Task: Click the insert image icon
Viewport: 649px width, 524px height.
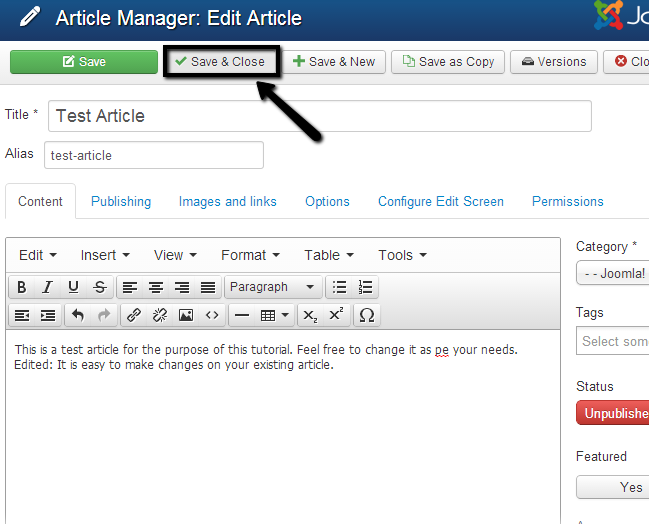Action: [x=185, y=315]
